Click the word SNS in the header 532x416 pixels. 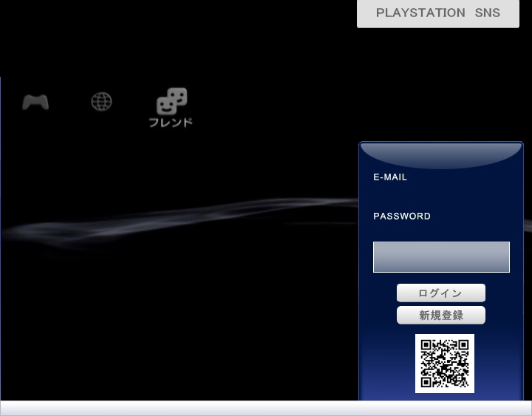point(488,13)
